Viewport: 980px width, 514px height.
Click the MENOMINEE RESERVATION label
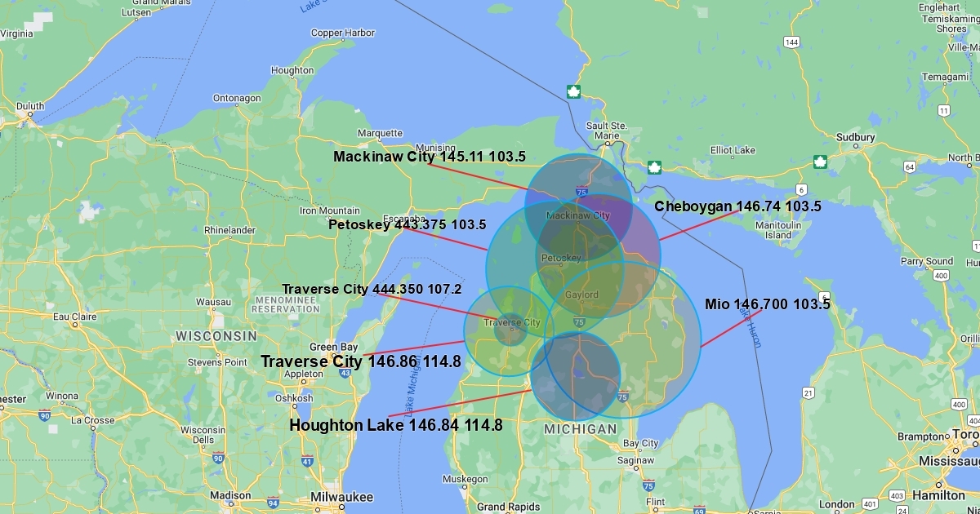coord(286,305)
